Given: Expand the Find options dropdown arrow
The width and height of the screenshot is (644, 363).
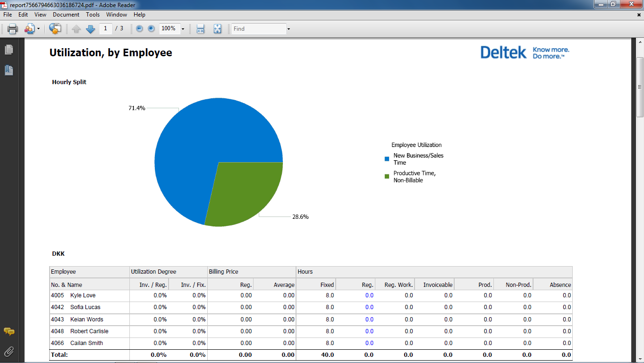Looking at the screenshot, I should coord(288,29).
